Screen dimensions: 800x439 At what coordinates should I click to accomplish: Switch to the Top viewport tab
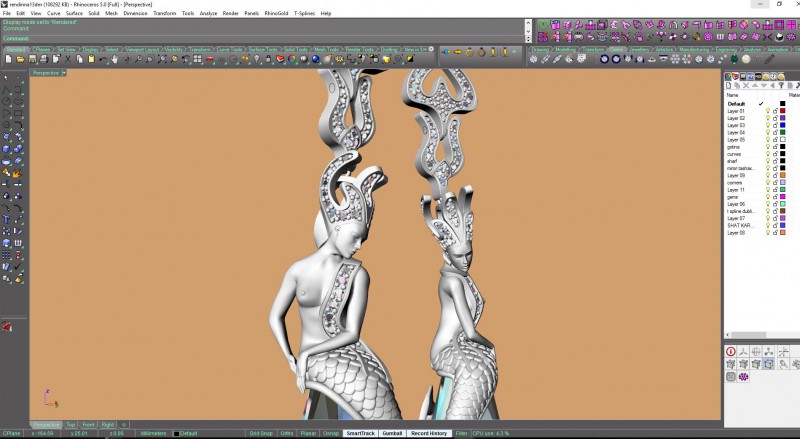70,425
